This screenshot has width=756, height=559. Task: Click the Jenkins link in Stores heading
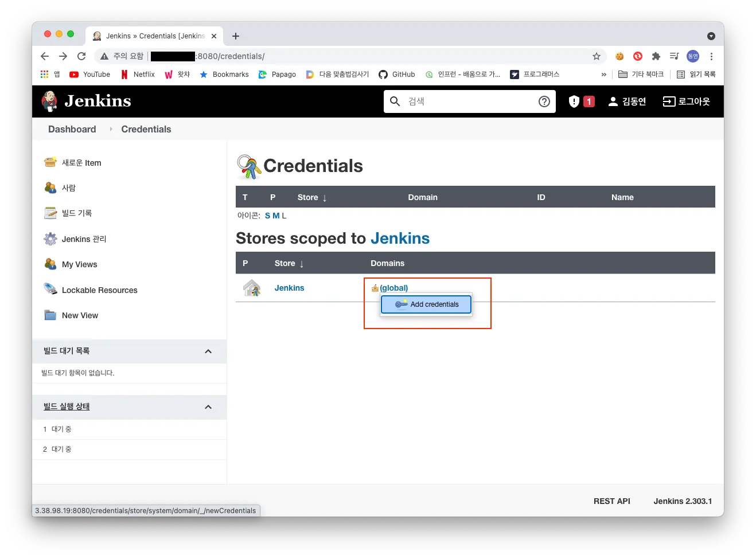400,239
